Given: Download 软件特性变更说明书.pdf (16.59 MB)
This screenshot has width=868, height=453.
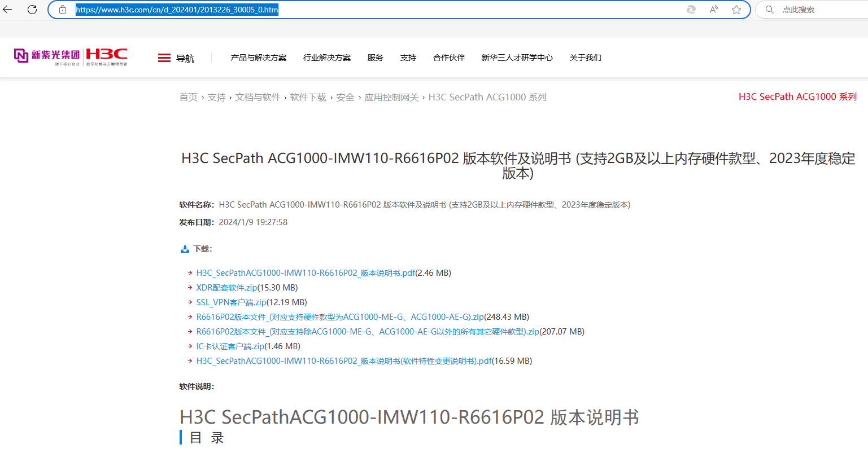Looking at the screenshot, I should [344, 361].
